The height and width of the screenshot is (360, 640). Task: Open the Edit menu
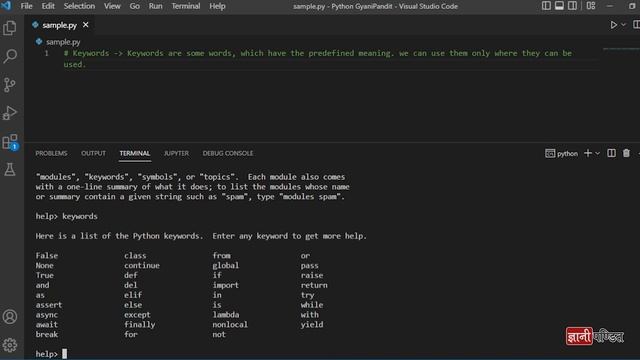[x=48, y=6]
